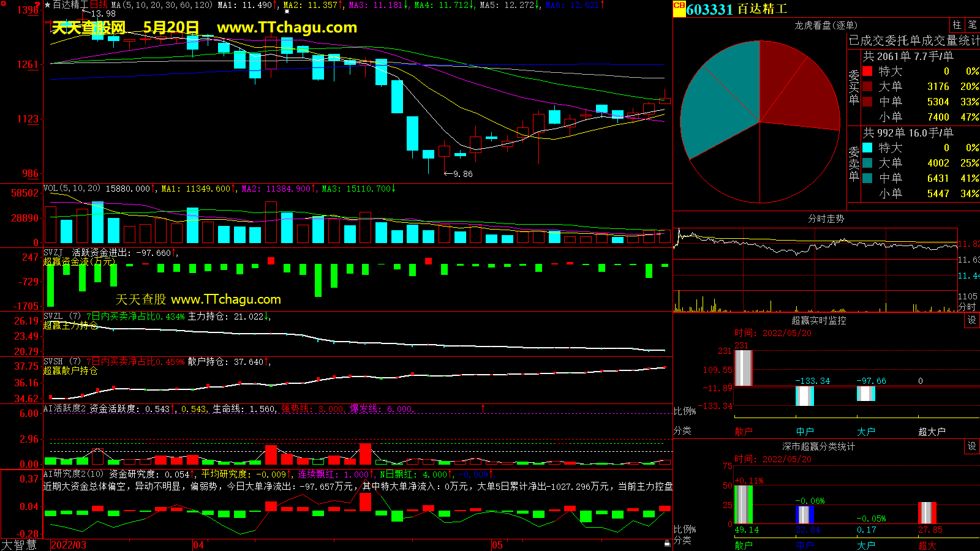Click the VOL(5,10,20) indicator label
980x551 pixels.
point(72,189)
